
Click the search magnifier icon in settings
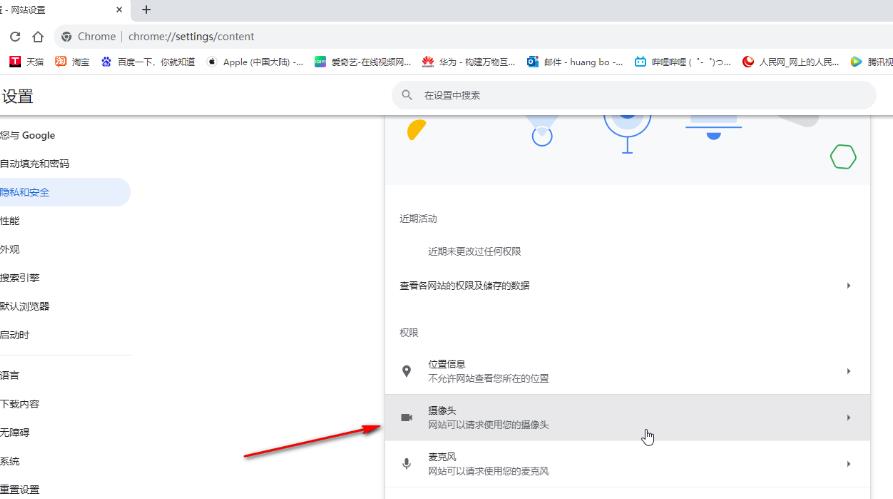(x=407, y=95)
